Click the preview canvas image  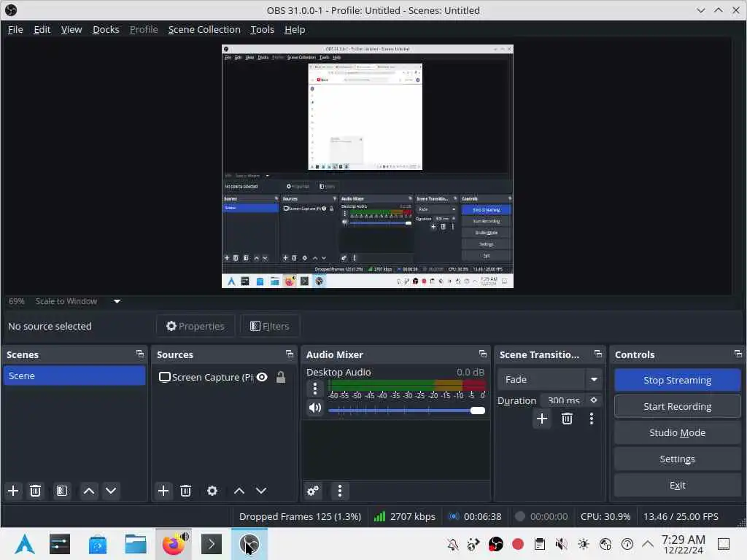pyautogui.click(x=368, y=166)
